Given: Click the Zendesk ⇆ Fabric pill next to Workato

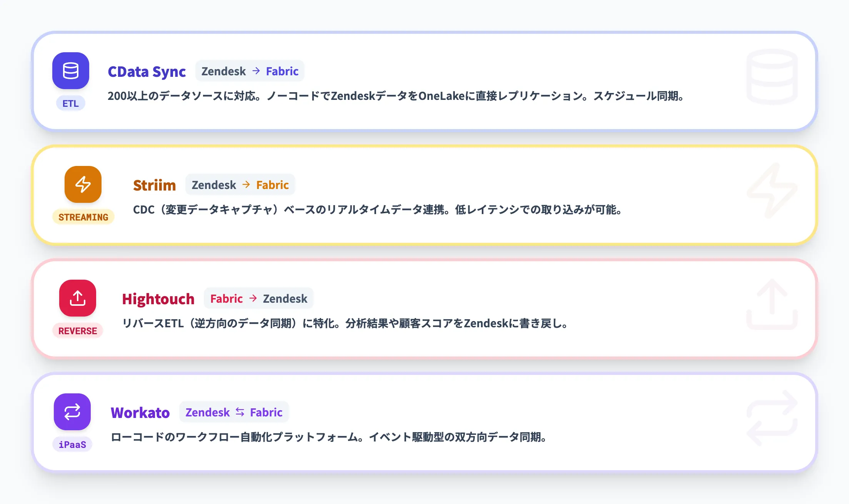Looking at the screenshot, I should [x=233, y=412].
